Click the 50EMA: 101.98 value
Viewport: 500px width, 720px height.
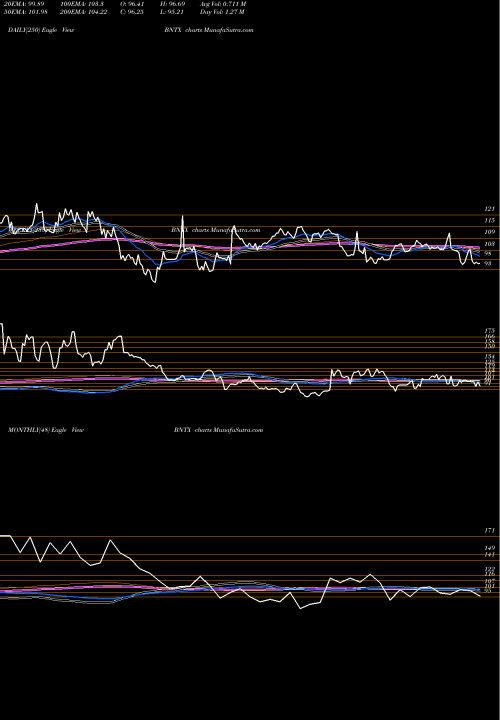tap(28, 12)
